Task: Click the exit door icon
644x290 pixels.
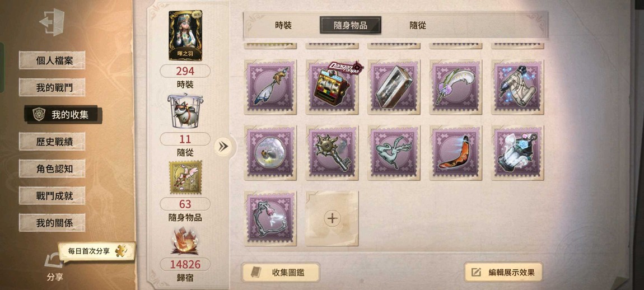Action: 52,22
